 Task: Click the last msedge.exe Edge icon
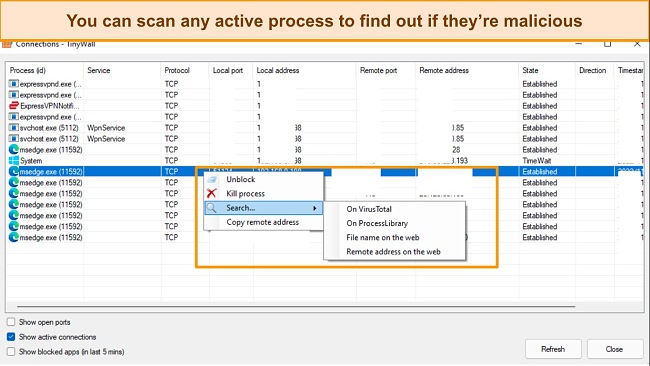pyautogui.click(x=14, y=237)
